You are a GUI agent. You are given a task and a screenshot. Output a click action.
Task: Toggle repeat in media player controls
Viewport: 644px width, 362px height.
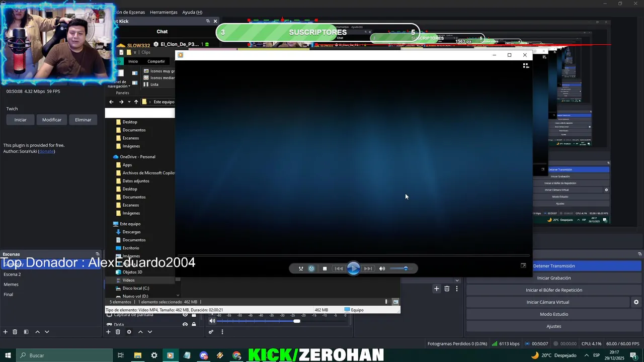pyautogui.click(x=311, y=268)
